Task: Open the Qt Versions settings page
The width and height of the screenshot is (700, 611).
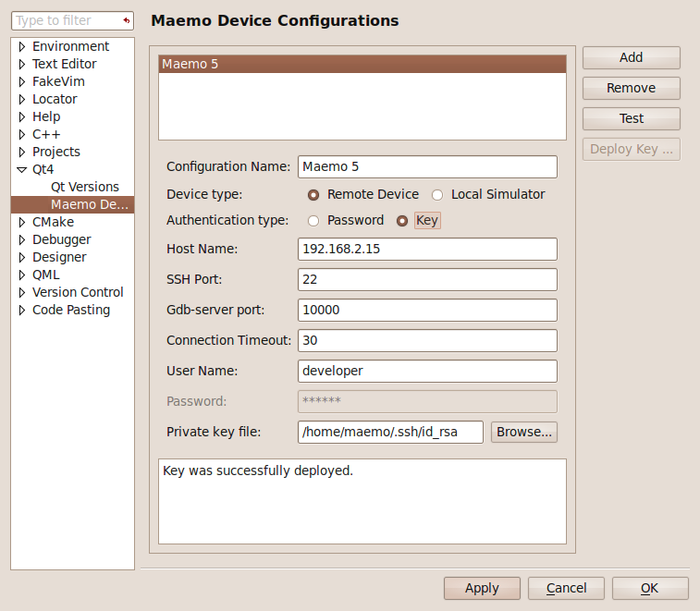Action: tap(84, 187)
